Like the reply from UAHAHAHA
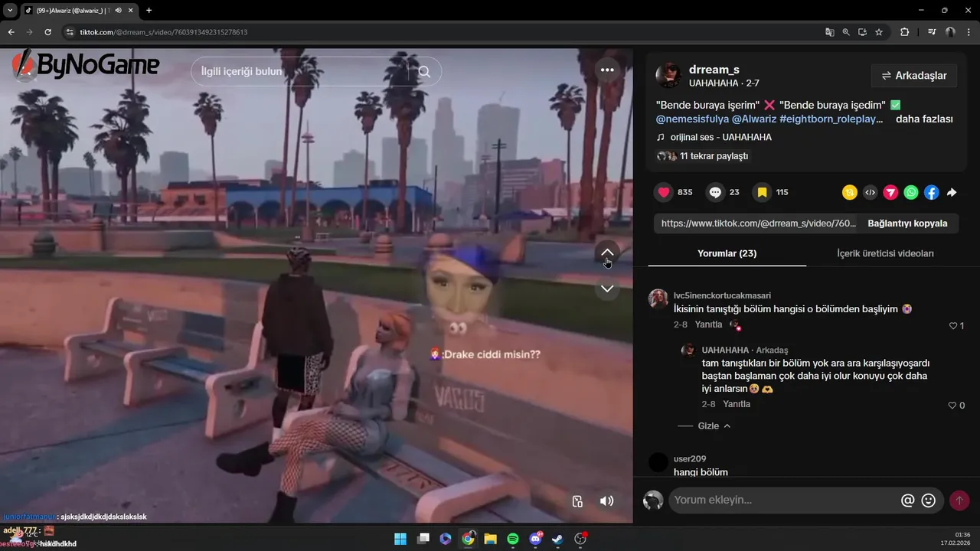980x551 pixels. (952, 406)
